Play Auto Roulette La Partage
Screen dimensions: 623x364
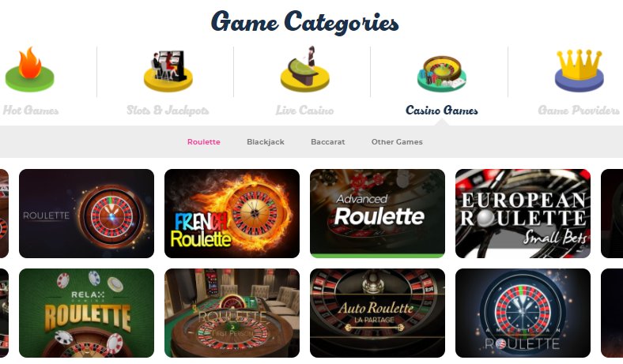[377, 313]
